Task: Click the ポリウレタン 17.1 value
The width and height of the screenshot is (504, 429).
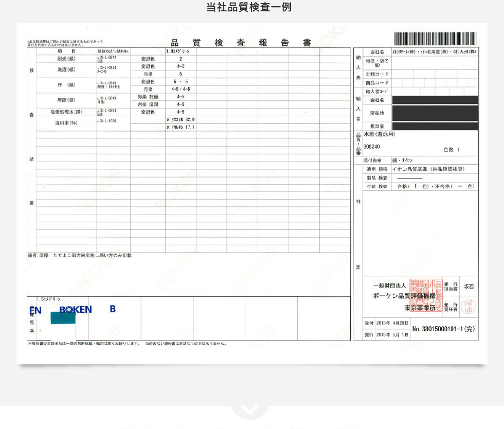Action: [x=181, y=128]
